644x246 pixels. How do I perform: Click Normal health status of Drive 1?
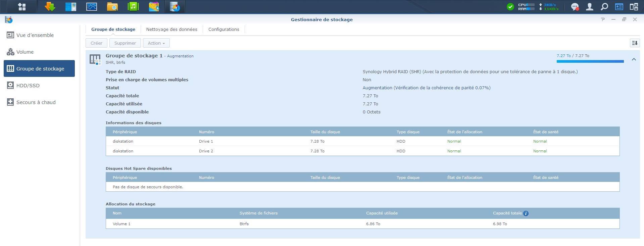coord(540,141)
